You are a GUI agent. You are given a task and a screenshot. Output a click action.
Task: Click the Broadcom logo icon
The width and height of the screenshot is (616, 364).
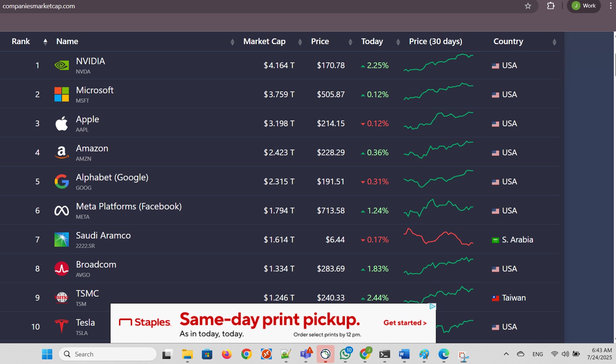(x=62, y=269)
